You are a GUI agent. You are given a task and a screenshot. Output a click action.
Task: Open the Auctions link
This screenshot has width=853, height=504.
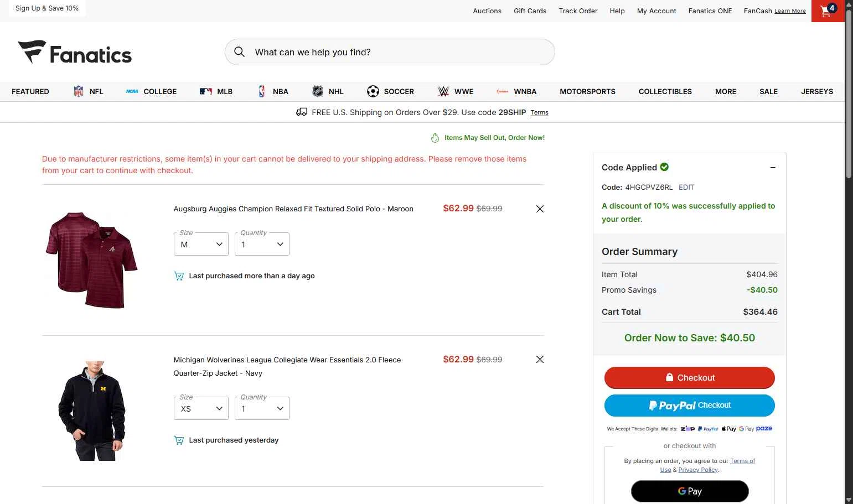click(487, 11)
